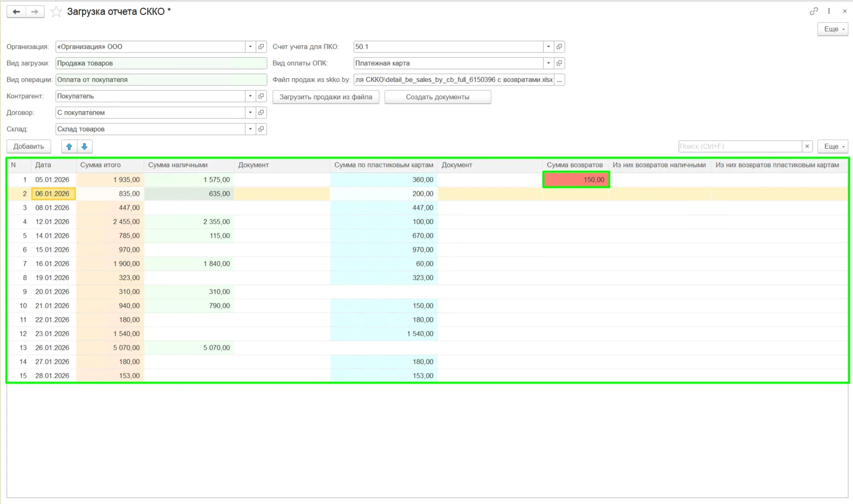Move row up with the blue up arrow
Viewport: 853px width, 504px height.
[x=69, y=146]
